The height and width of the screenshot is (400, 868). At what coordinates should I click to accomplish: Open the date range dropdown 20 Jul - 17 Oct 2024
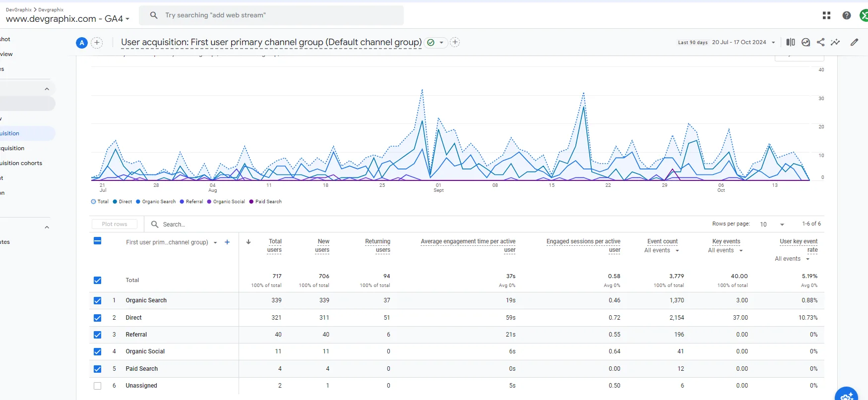pyautogui.click(x=743, y=43)
